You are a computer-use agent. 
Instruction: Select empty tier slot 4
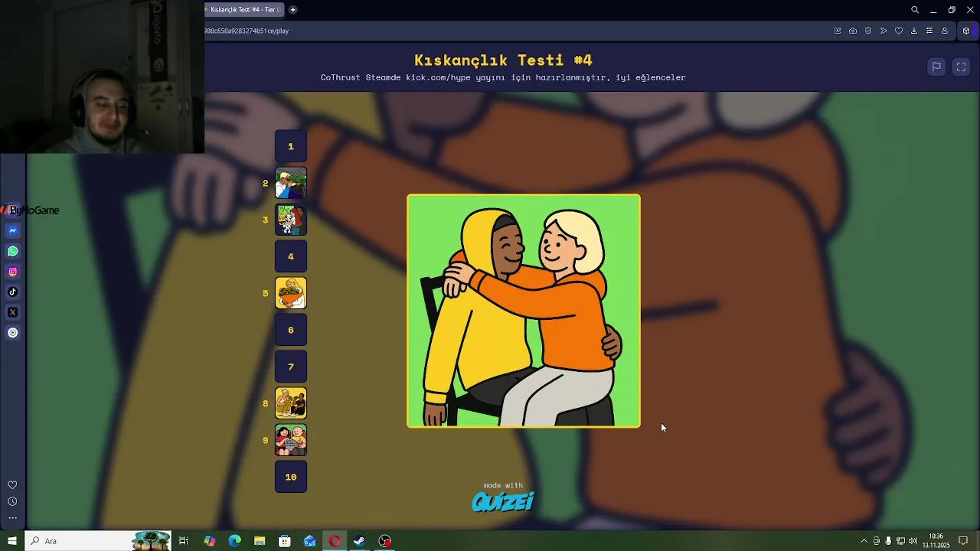point(291,256)
